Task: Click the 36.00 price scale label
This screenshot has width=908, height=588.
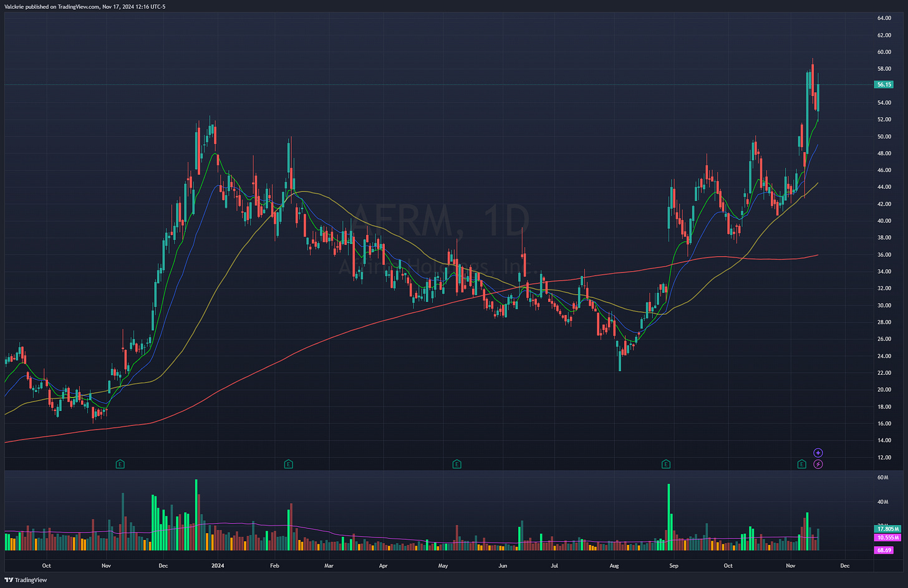Action: [x=884, y=254]
